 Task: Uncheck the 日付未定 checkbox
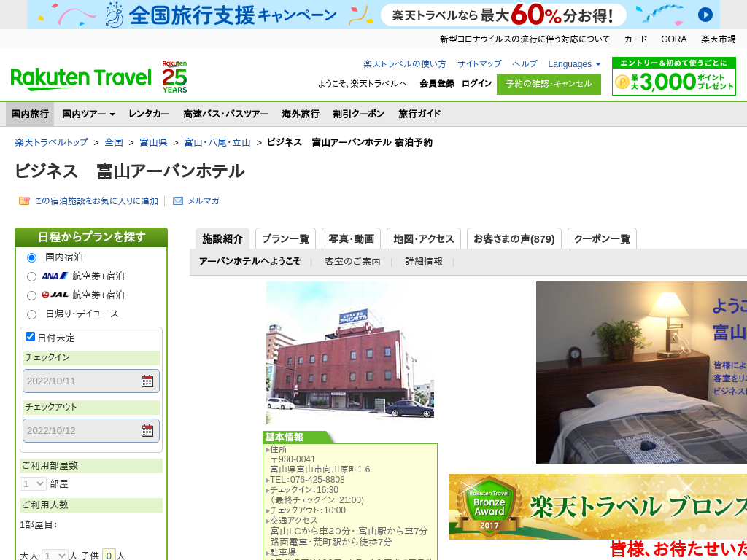tap(30, 337)
